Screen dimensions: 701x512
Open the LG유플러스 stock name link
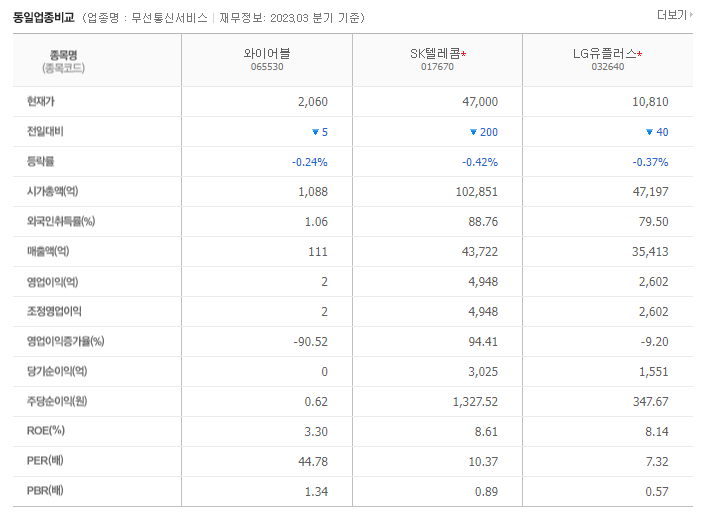click(604, 54)
